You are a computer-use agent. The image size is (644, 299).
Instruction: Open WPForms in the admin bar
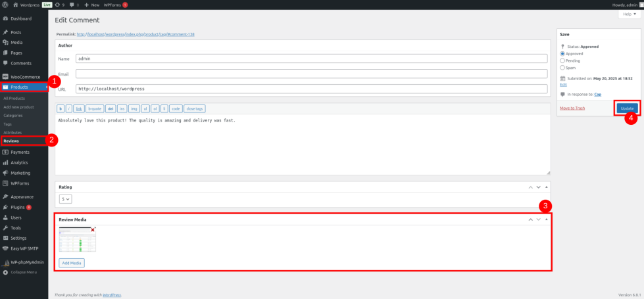coord(115,5)
